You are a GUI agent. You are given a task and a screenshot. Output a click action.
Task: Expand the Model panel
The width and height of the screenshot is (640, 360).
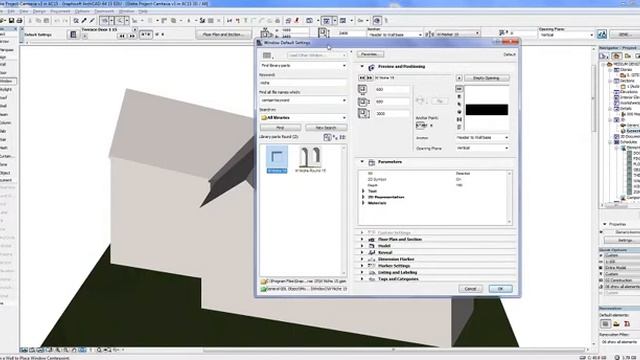click(x=362, y=246)
